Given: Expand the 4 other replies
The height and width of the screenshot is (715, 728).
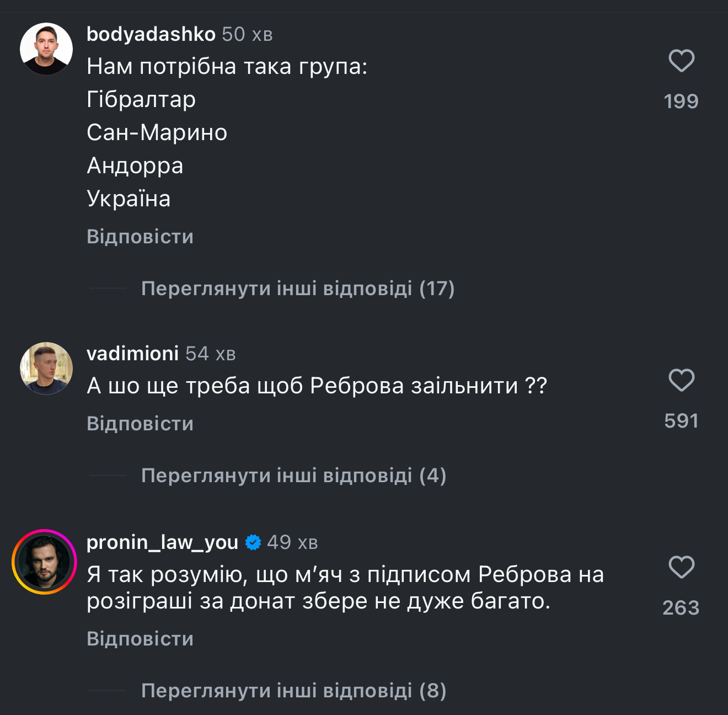Looking at the screenshot, I should coord(293,476).
